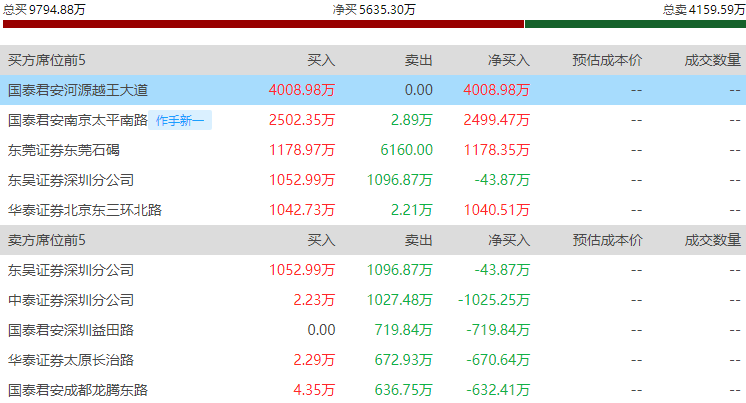Select 东吴证券深圳分公司 in the 卖方席位前5 list

[70, 270]
